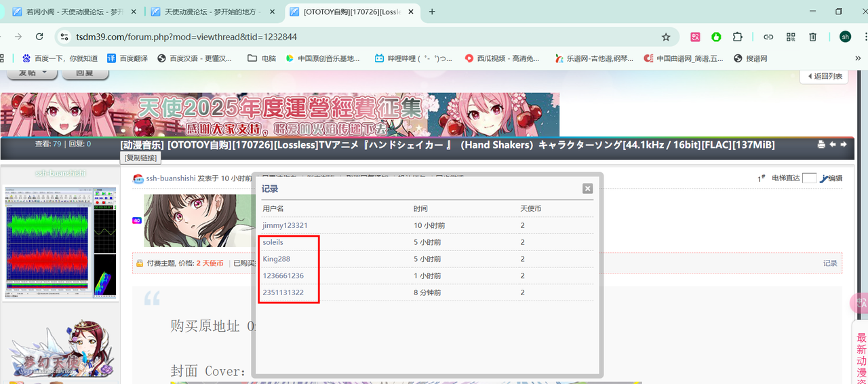Click the 记录 link in paid-thread bar
This screenshot has height=384, width=868.
[x=830, y=263]
